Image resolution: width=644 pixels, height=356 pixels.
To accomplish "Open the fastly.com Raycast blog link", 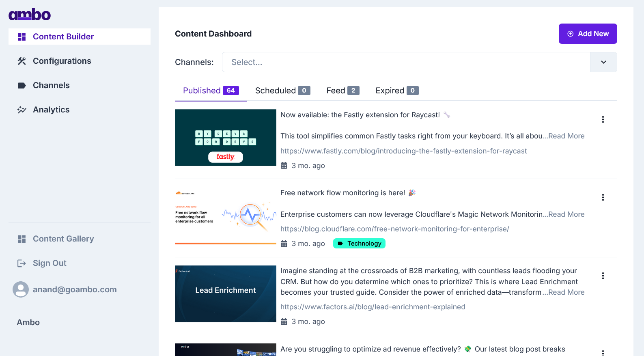I will [x=403, y=151].
